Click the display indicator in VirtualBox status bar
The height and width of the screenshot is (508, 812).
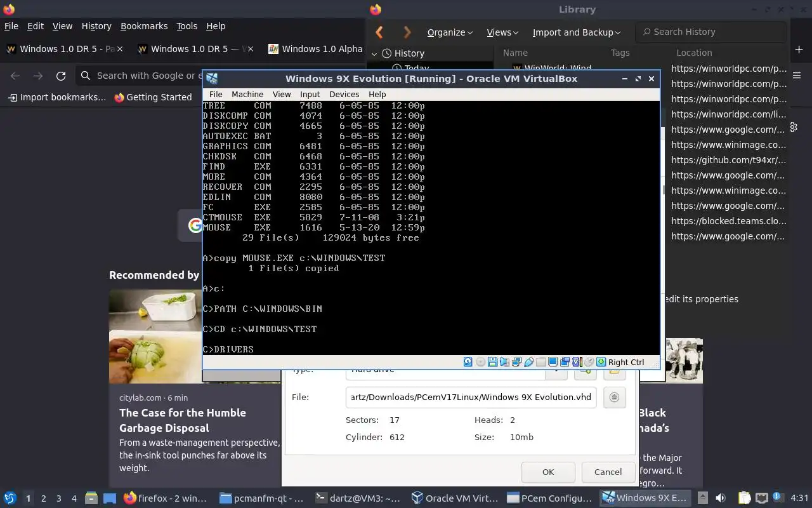(x=553, y=362)
